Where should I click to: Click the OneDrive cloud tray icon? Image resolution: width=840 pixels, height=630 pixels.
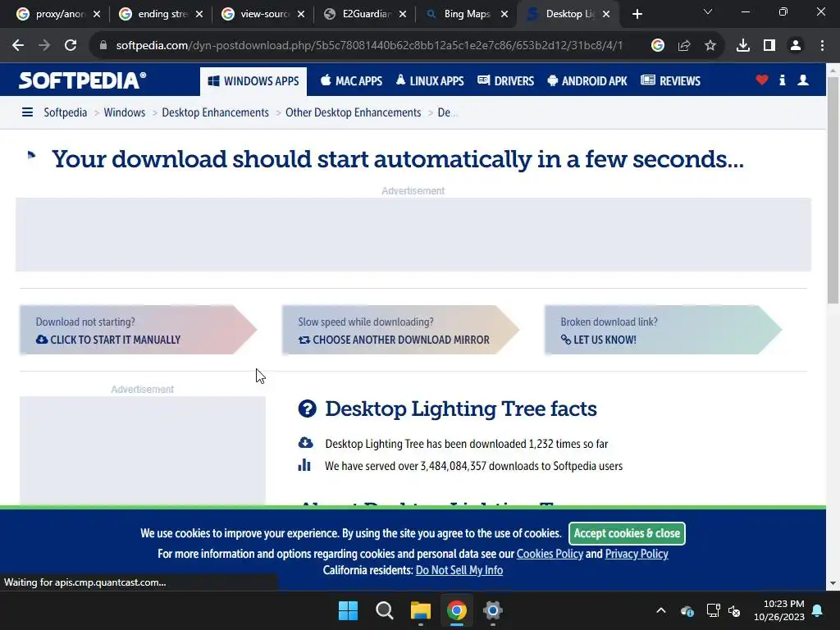(x=687, y=610)
